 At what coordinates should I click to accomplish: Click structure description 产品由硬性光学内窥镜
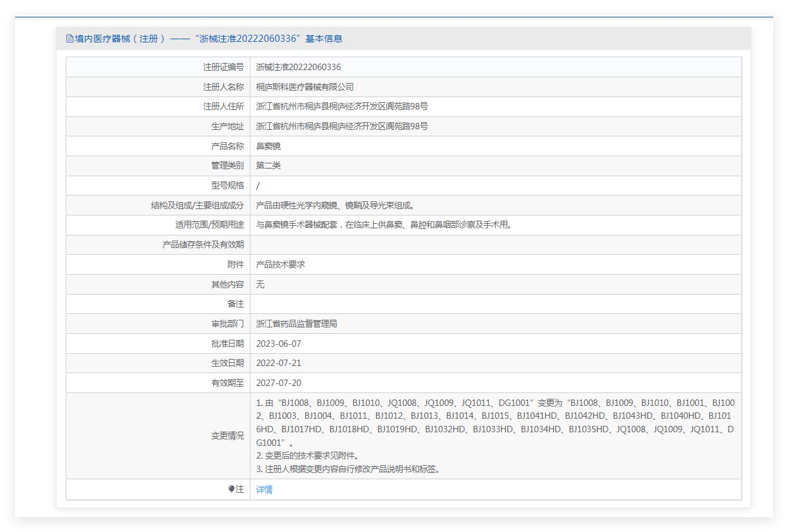coord(335,205)
